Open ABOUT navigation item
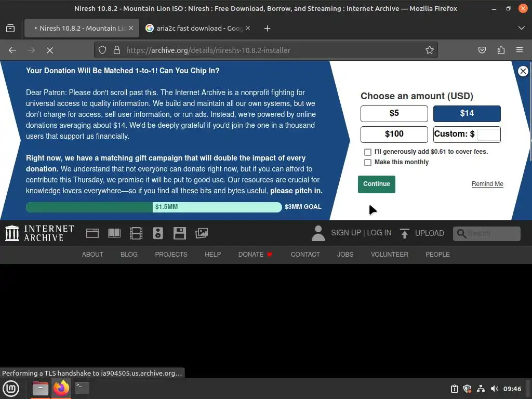Screen dimensions: 532x399 click(92, 255)
